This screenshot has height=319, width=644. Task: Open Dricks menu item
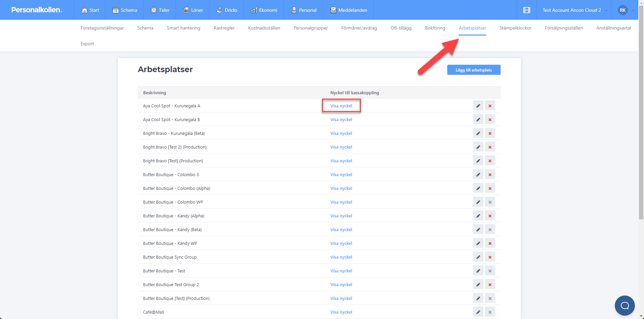coord(227,10)
